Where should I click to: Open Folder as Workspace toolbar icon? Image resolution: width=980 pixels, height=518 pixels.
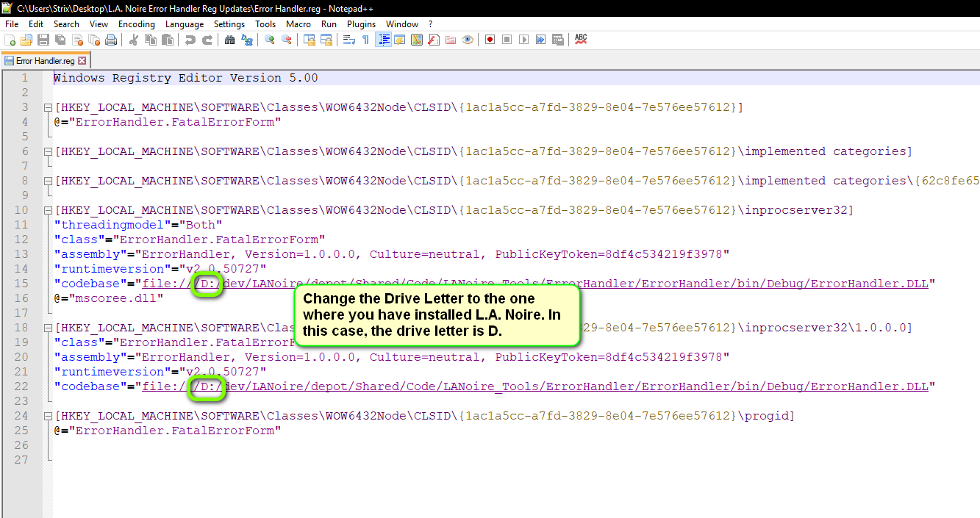tap(451, 40)
